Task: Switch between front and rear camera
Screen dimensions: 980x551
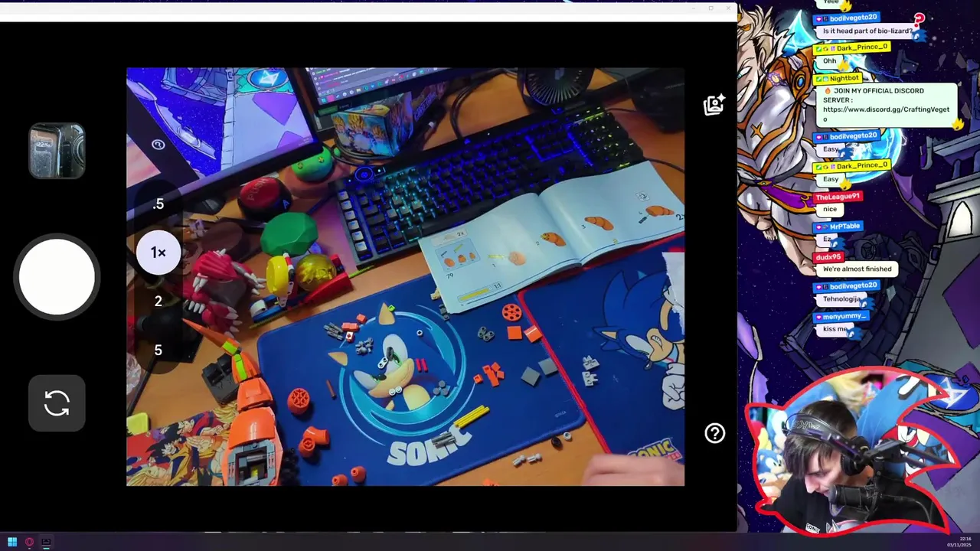Action: (57, 403)
